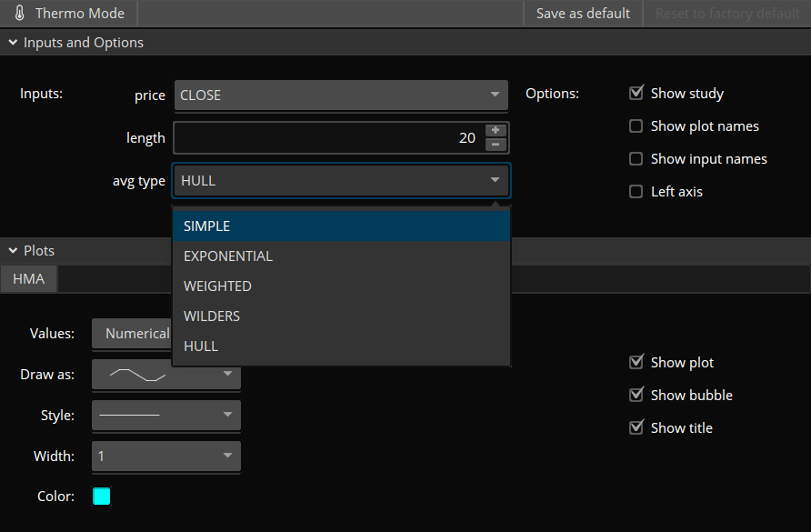Uncheck the Show study checkbox
This screenshot has height=532, width=811.
636,93
